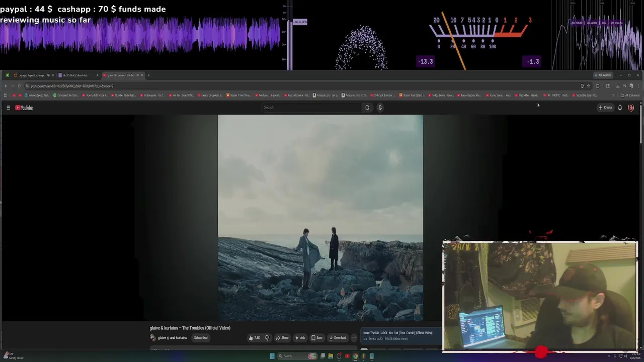Image resolution: width=644 pixels, height=362 pixels.
Task: Close the Hot Or Not | SubmitHub tab
Action: [x=97, y=75]
